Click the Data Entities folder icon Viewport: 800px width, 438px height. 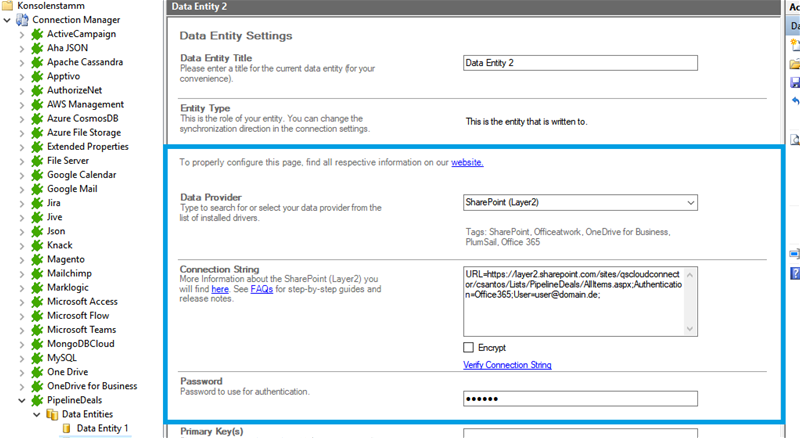[52, 413]
